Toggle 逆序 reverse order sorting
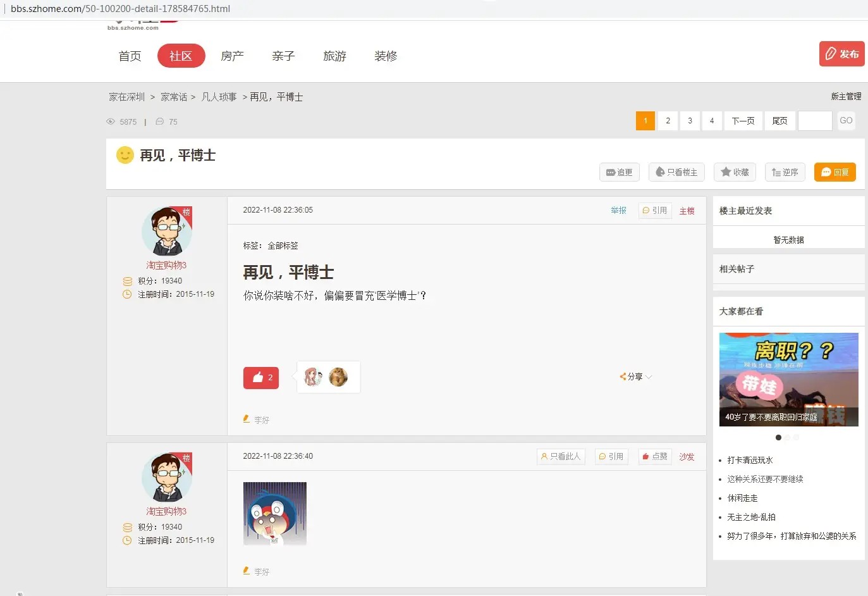 click(785, 172)
